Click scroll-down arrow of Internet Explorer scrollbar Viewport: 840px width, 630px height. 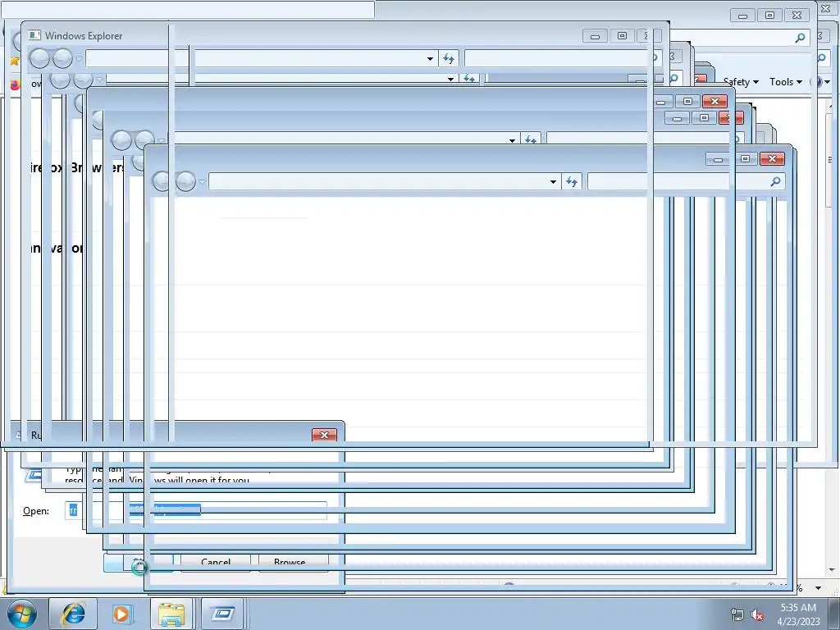pos(831,570)
